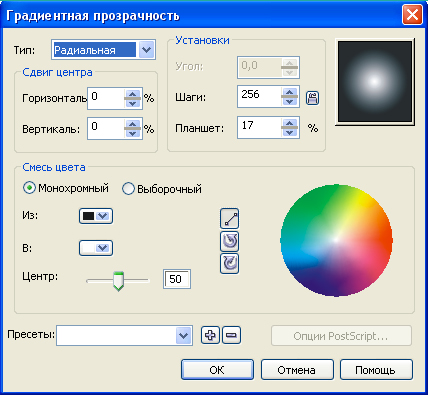The height and width of the screenshot is (395, 428).
Task: Click the Пресеты text field
Action: (116, 335)
